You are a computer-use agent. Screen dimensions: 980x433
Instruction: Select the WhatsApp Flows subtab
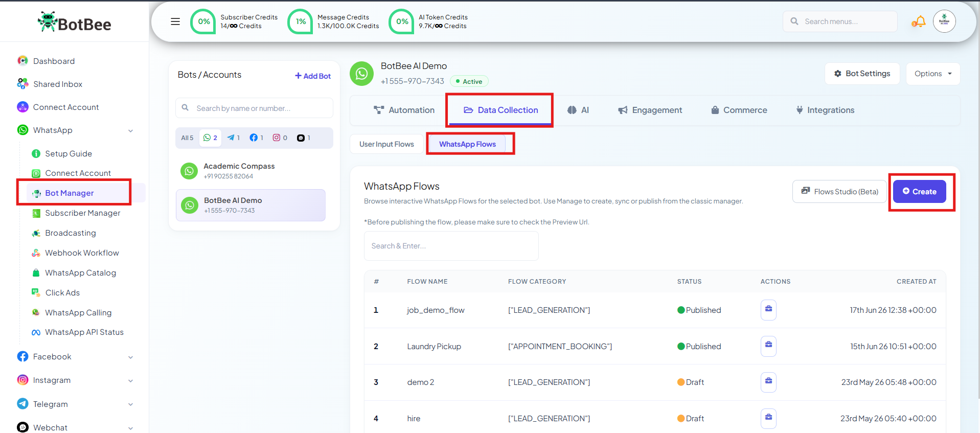coord(467,144)
